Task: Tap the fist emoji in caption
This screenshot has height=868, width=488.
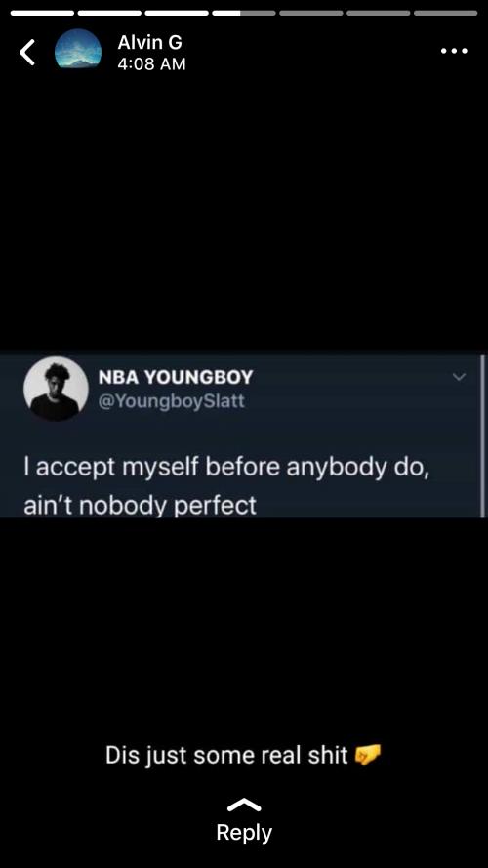Action: coord(367,755)
